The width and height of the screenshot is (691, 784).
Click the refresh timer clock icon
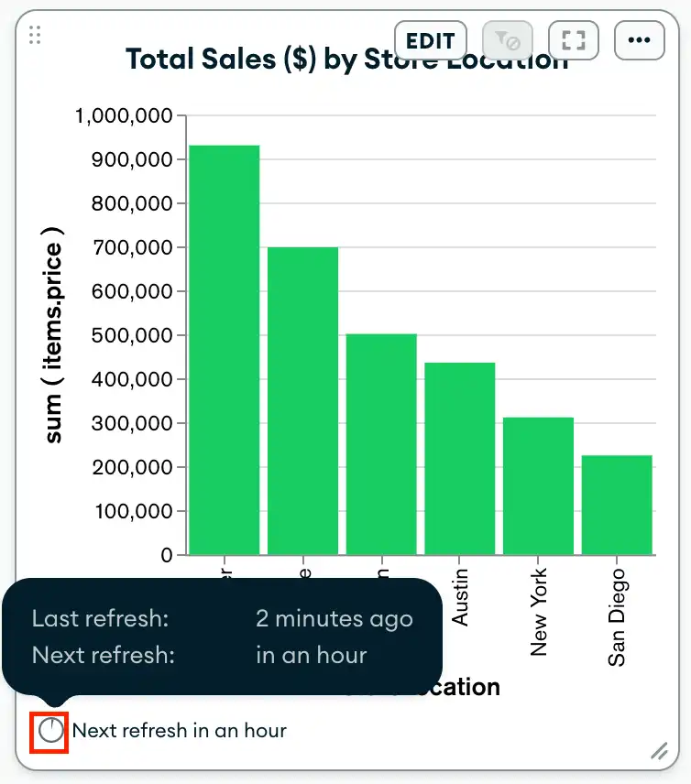(51, 730)
